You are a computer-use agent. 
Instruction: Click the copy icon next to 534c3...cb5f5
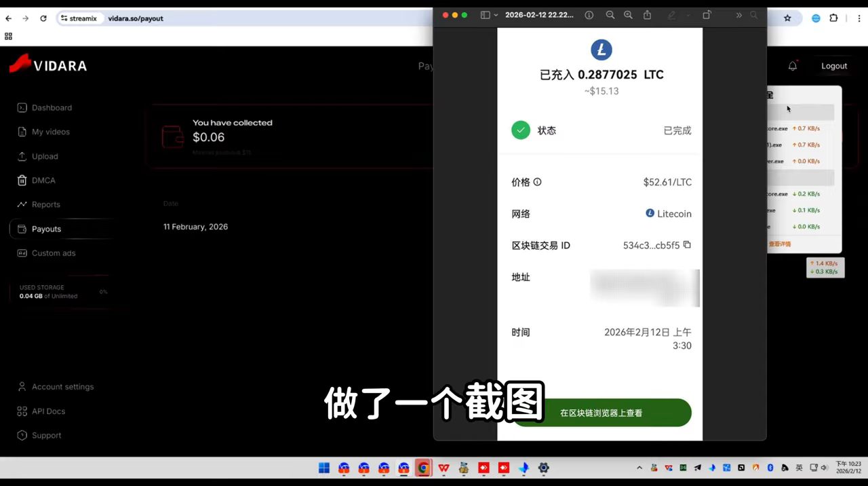[687, 245]
